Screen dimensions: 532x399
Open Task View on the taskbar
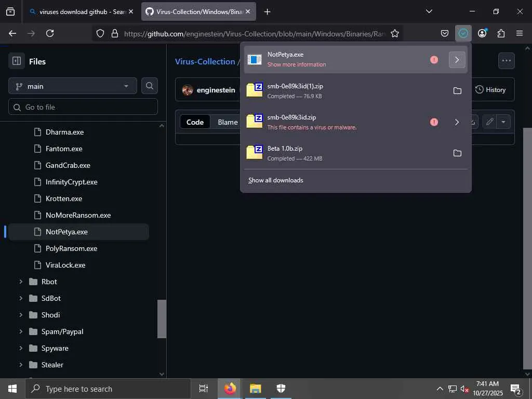[x=204, y=389]
